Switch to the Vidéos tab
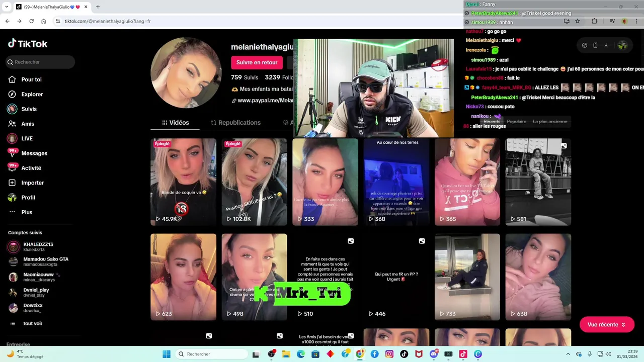The width and height of the screenshot is (644, 362). (176, 123)
